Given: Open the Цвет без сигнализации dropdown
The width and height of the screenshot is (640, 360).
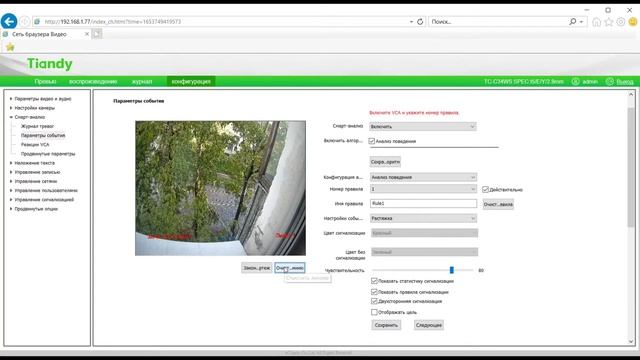Looking at the screenshot, I should [424, 252].
